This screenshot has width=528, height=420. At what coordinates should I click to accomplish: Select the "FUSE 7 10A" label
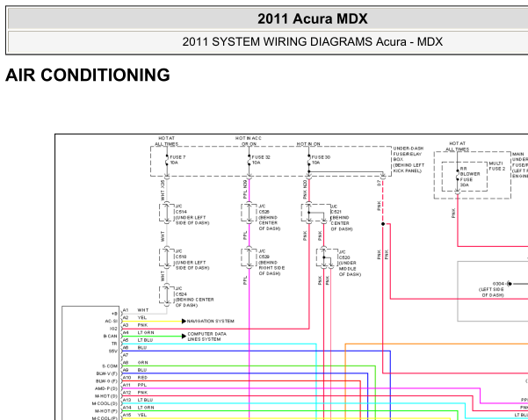[x=177, y=160]
